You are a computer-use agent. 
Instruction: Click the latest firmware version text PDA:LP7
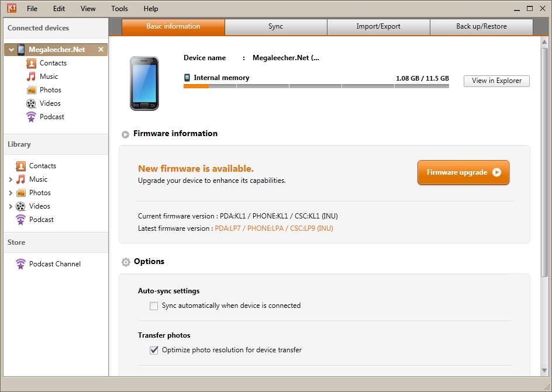274,228
